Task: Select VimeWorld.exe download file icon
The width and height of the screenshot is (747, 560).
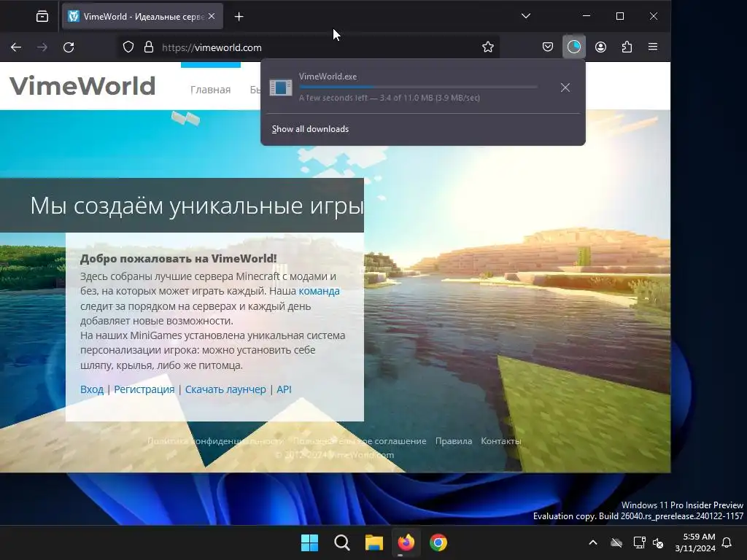Action: tap(281, 87)
